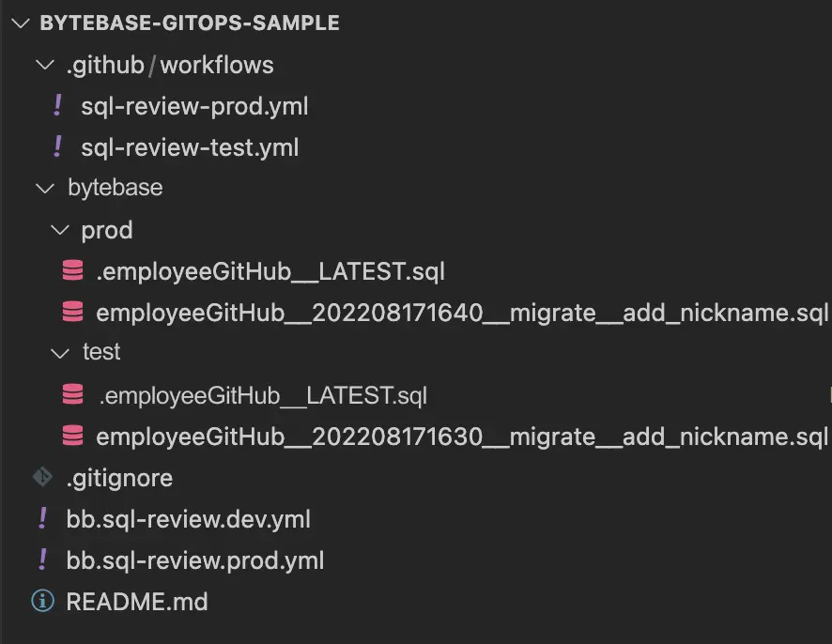The width and height of the screenshot is (832, 644).
Task: Collapse the .github/workflows folder chevron
Action: [x=45, y=66]
